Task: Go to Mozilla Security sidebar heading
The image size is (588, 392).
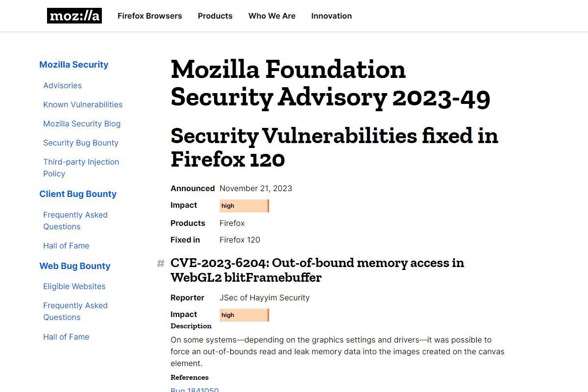Action: [x=74, y=65]
